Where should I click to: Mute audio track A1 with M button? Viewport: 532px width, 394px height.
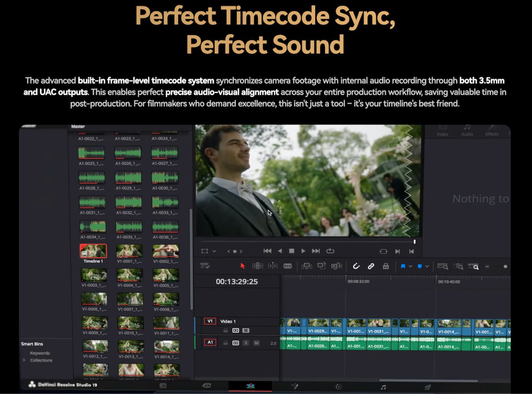tap(256, 343)
